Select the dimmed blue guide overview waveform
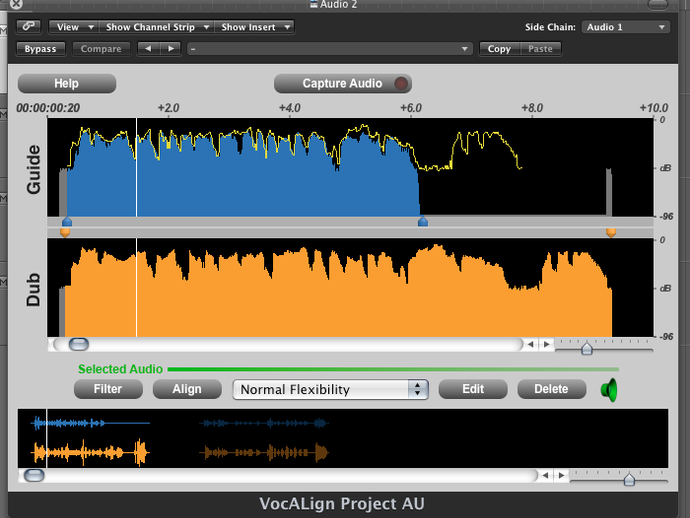This screenshot has width=690, height=518. pyautogui.click(x=264, y=423)
